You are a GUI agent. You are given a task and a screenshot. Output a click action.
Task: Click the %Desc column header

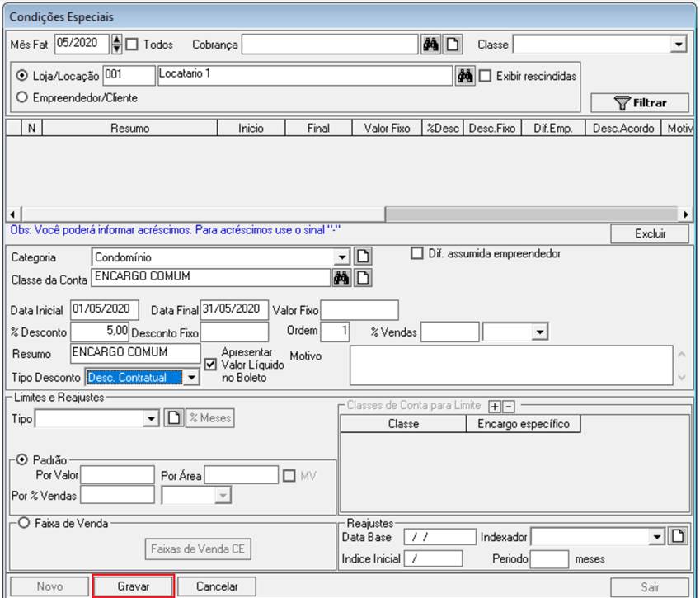click(443, 128)
